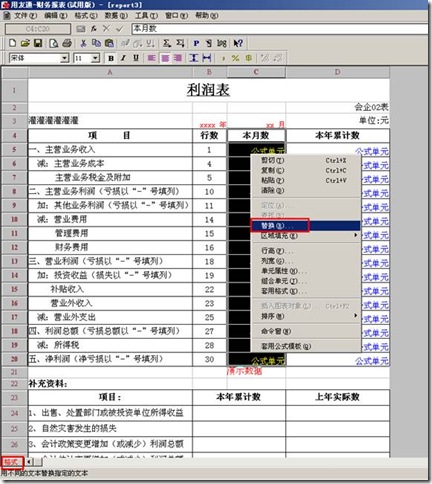Choose 套用格式 in the context menu
Viewport: 432px width, 484px height.
pos(305,291)
